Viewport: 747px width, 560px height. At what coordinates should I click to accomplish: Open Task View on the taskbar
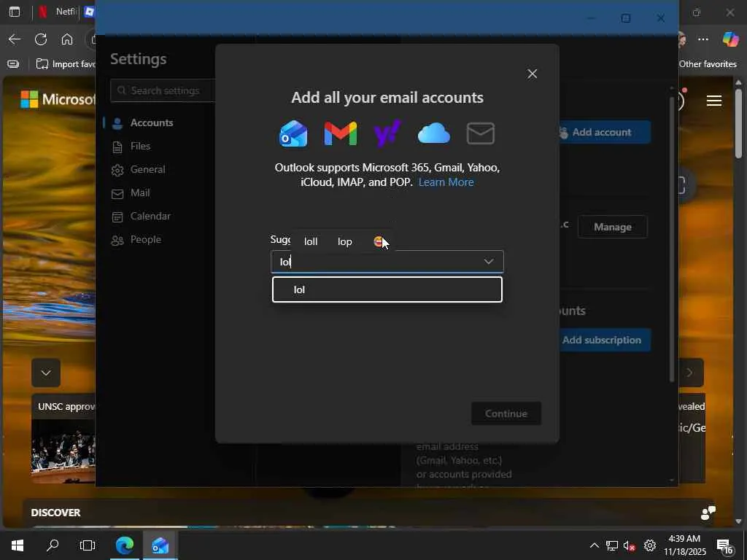point(88,545)
